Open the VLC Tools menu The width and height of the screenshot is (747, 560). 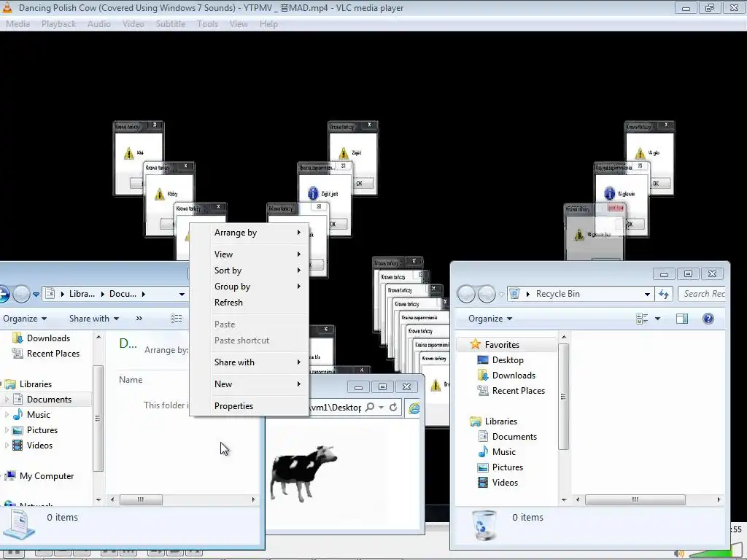[x=207, y=24]
